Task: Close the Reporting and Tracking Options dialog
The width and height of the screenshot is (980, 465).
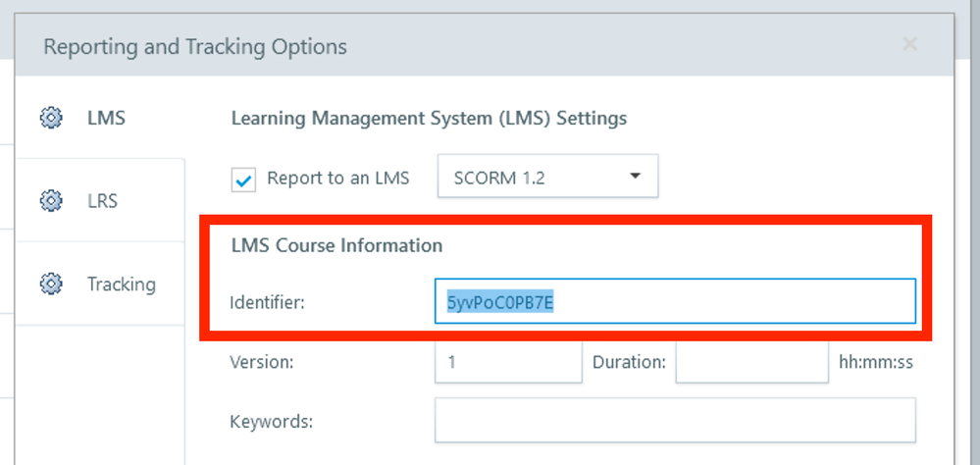Action: point(909,44)
